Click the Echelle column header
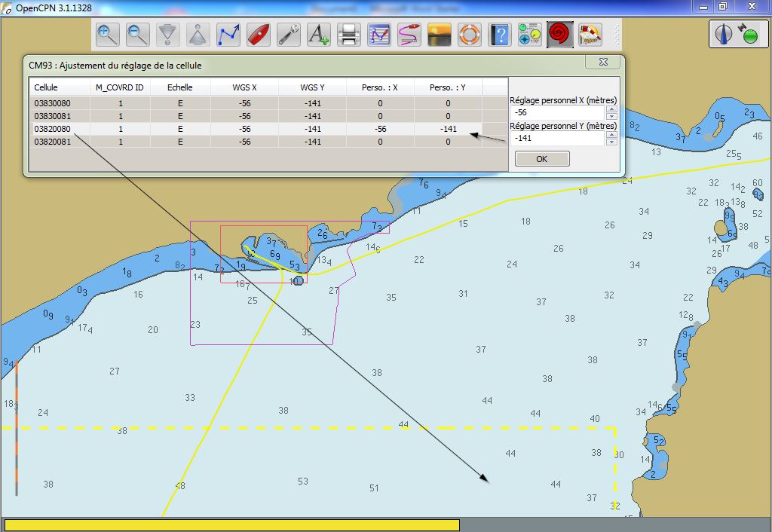The height and width of the screenshot is (532, 772). [180, 87]
